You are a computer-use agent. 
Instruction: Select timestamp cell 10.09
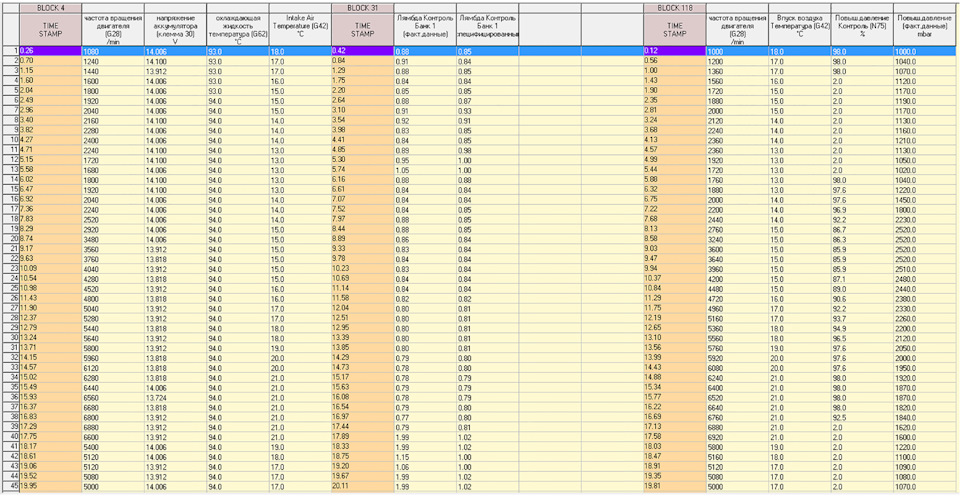(x=51, y=268)
